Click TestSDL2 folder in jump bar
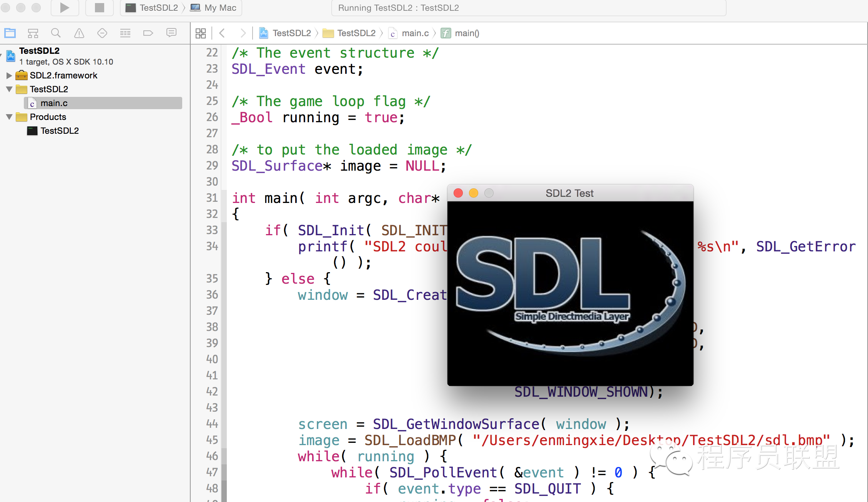 349,33
